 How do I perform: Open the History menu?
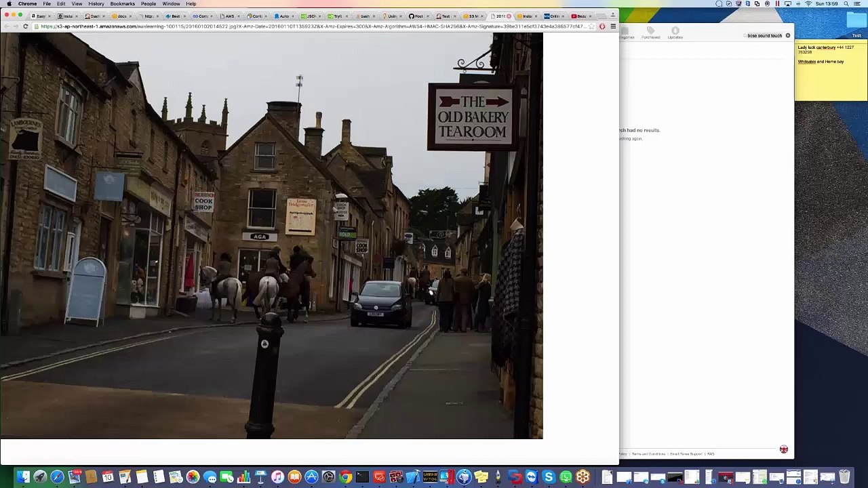[96, 4]
